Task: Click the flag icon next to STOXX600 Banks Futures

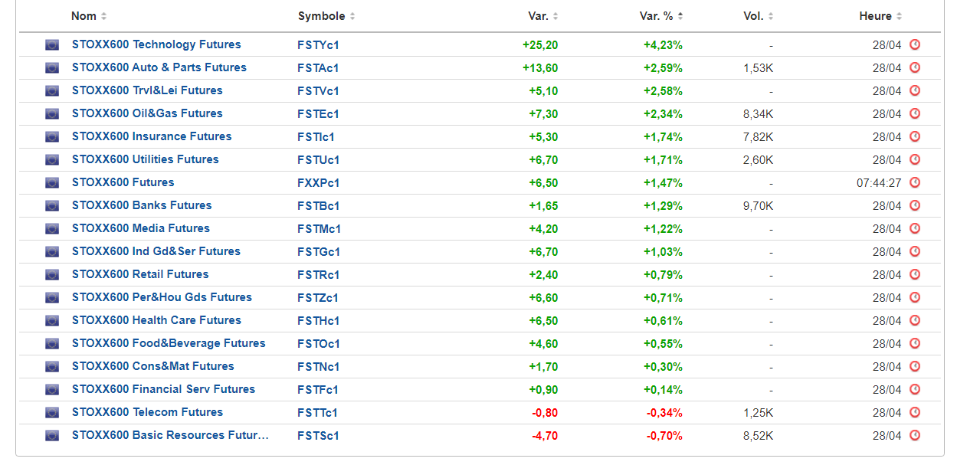Action: (x=51, y=205)
